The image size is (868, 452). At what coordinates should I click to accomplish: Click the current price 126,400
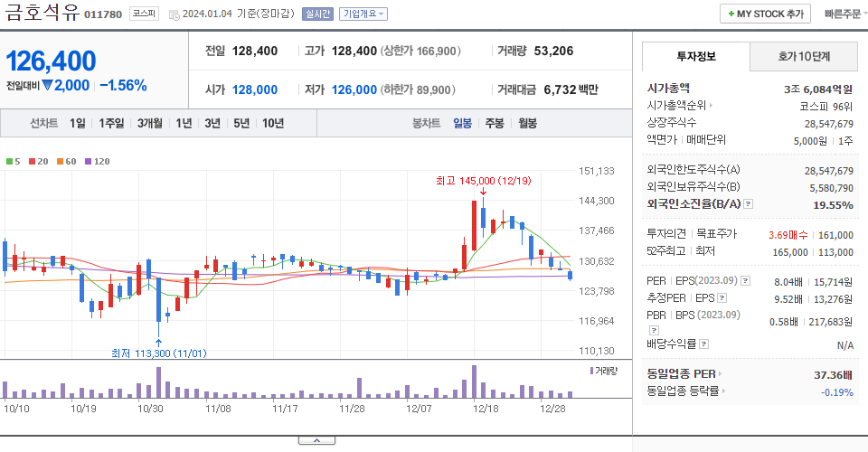51,61
